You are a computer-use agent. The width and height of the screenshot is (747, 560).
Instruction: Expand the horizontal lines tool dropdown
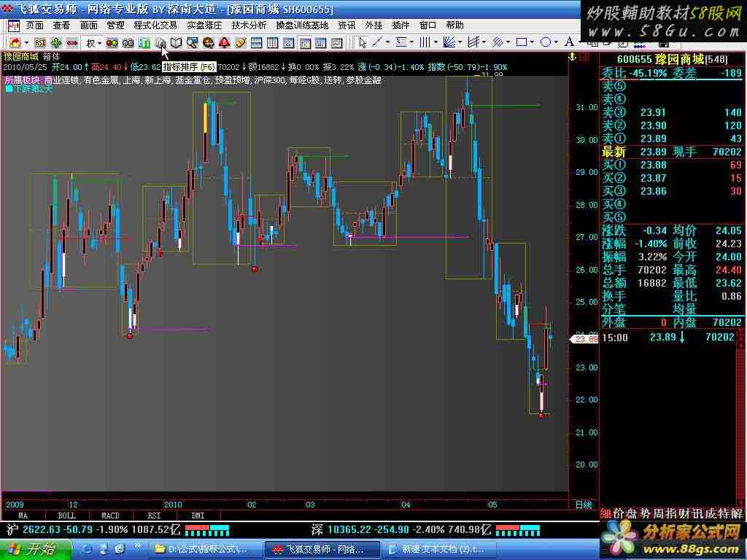tap(411, 43)
